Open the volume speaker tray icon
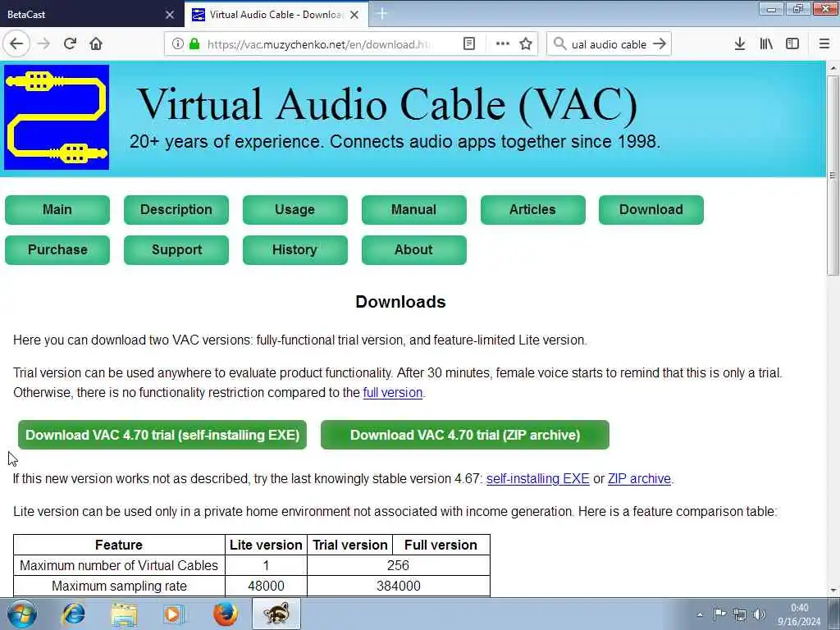The height and width of the screenshot is (630, 840). [x=759, y=614]
